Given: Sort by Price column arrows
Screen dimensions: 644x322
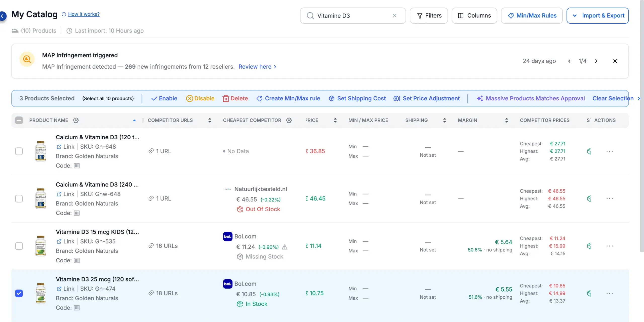Looking at the screenshot, I should coord(335,120).
